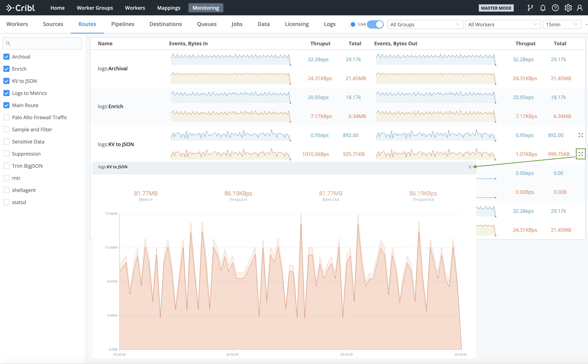Open the user account icon
This screenshot has height=364, width=588.
[x=580, y=8]
